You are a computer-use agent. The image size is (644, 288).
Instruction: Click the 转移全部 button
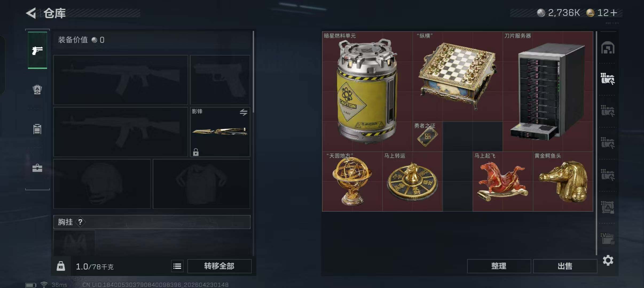(219, 266)
